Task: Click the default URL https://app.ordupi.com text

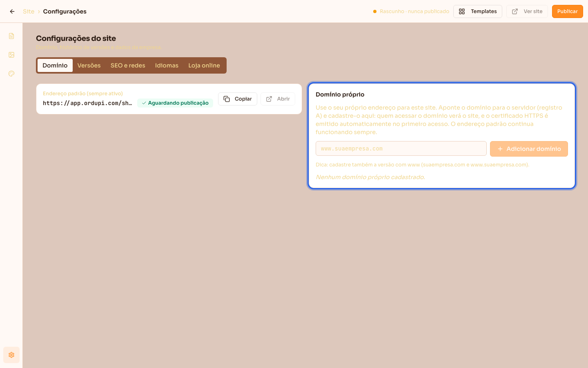Action: [x=87, y=103]
